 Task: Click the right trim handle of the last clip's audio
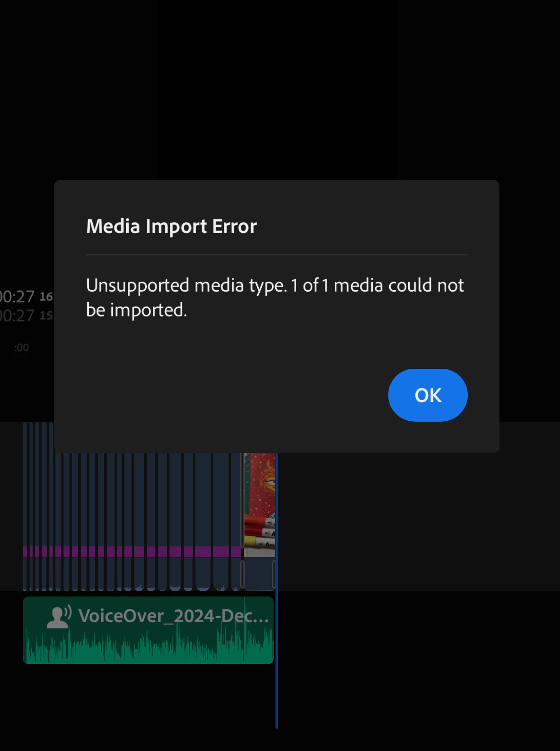click(x=273, y=575)
